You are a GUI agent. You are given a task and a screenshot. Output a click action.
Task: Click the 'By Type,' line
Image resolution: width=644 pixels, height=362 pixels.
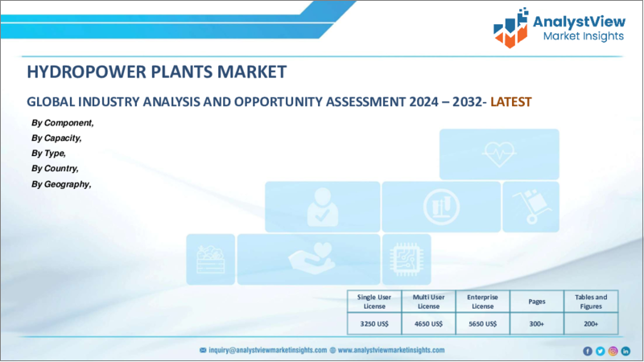pyautogui.click(x=48, y=153)
